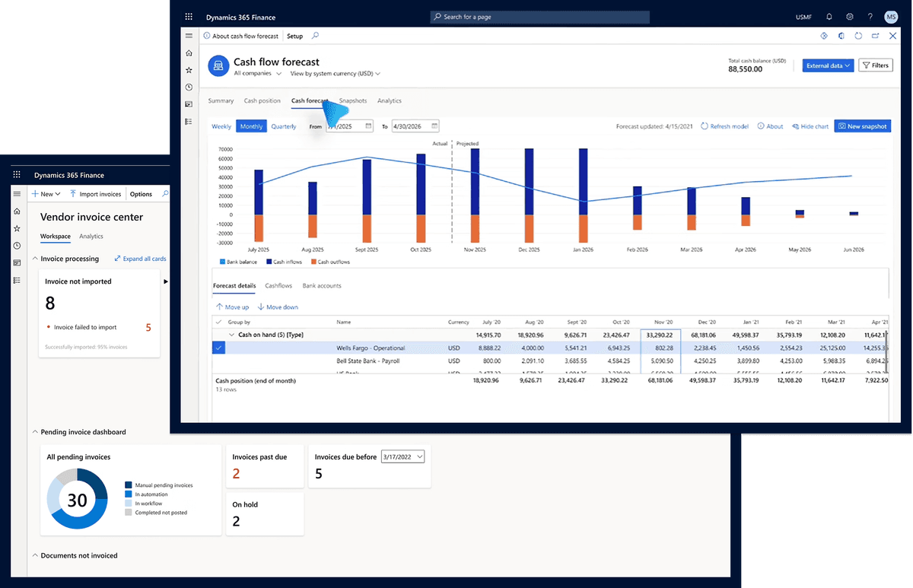Viewport: 913px width, 588px height.
Task: Click the help question mark icon
Action: [x=870, y=17]
